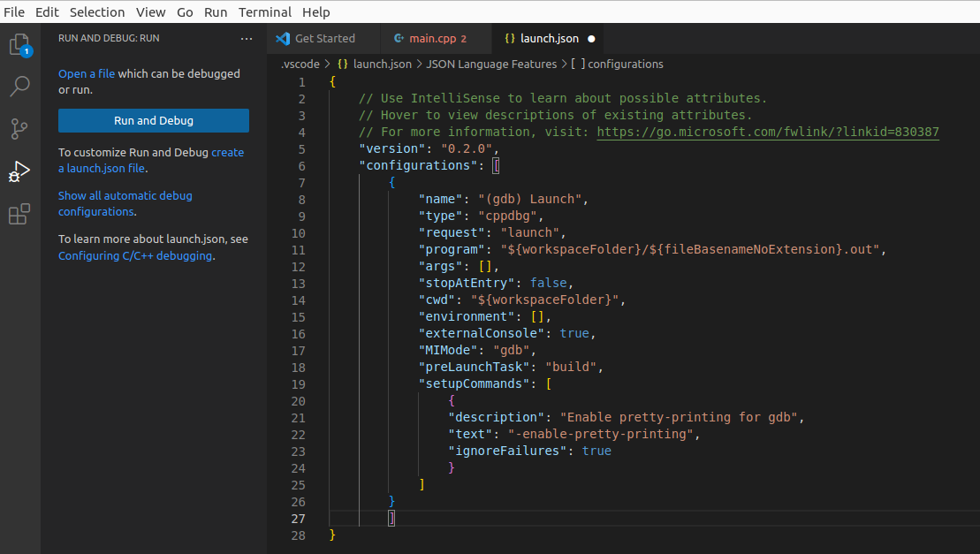Switch to the main.cpp tab

pos(433,38)
